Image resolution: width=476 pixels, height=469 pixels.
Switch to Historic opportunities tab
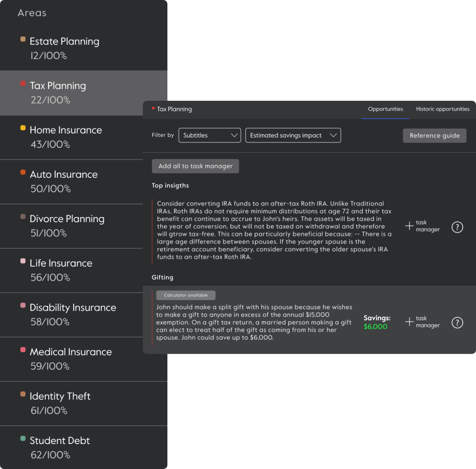pyautogui.click(x=442, y=109)
